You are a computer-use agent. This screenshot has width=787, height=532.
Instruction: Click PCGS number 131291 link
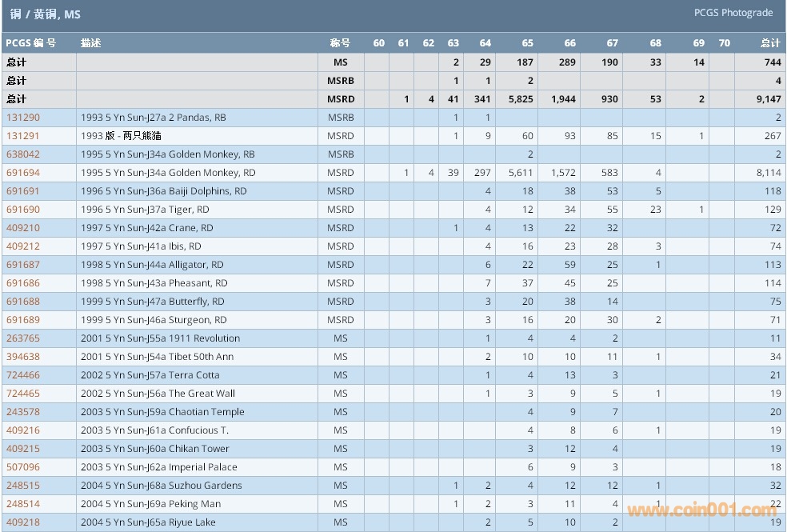click(x=23, y=136)
